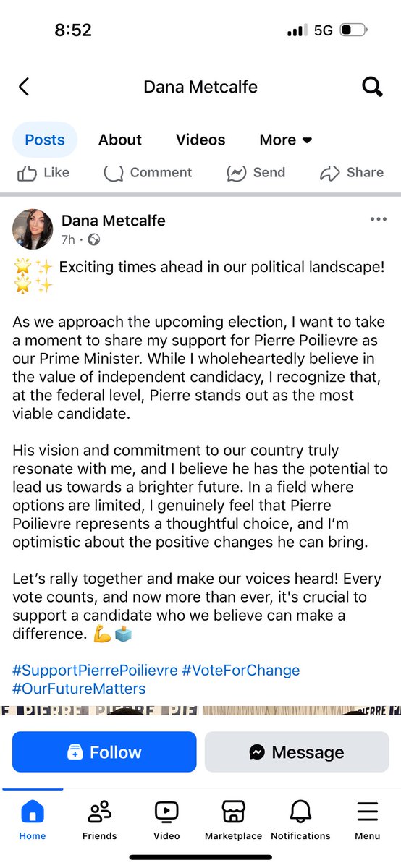Expand the More dropdown tab
Image resolution: width=401 pixels, height=868 pixels.
click(286, 140)
